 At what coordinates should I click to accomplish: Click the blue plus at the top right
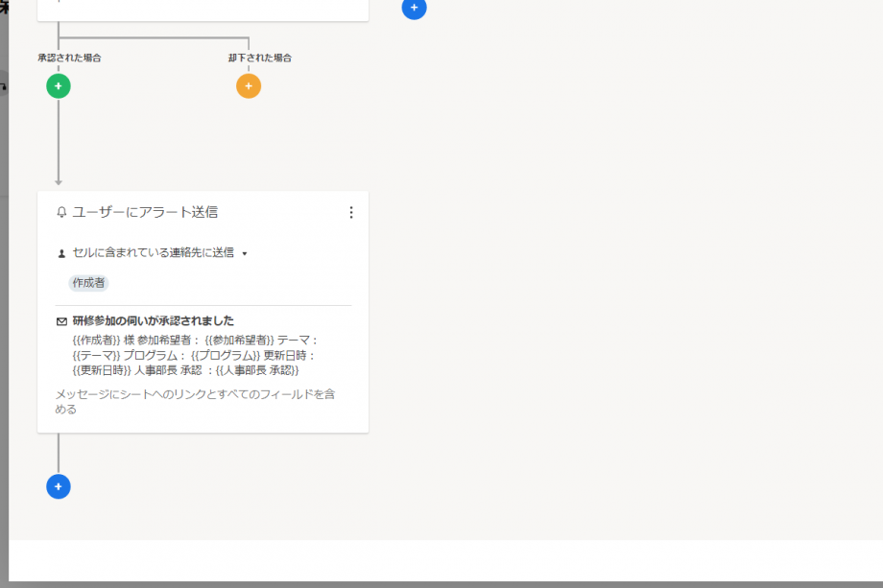pos(414,8)
